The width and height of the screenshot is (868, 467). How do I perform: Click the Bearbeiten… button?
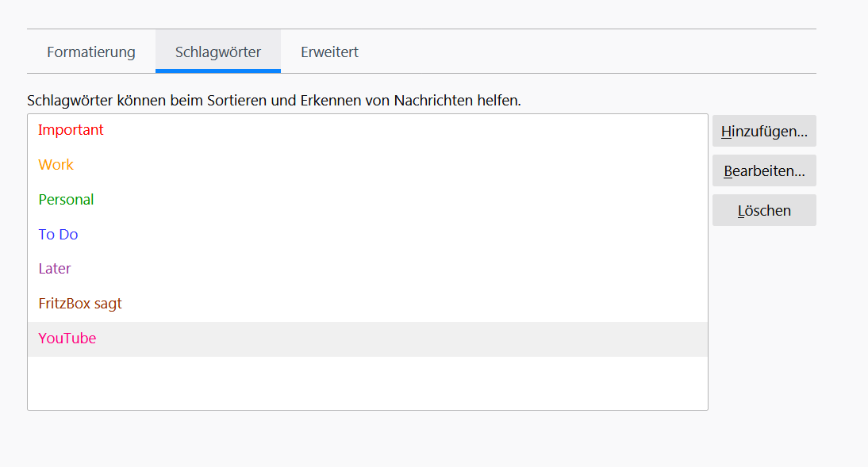pyautogui.click(x=764, y=170)
